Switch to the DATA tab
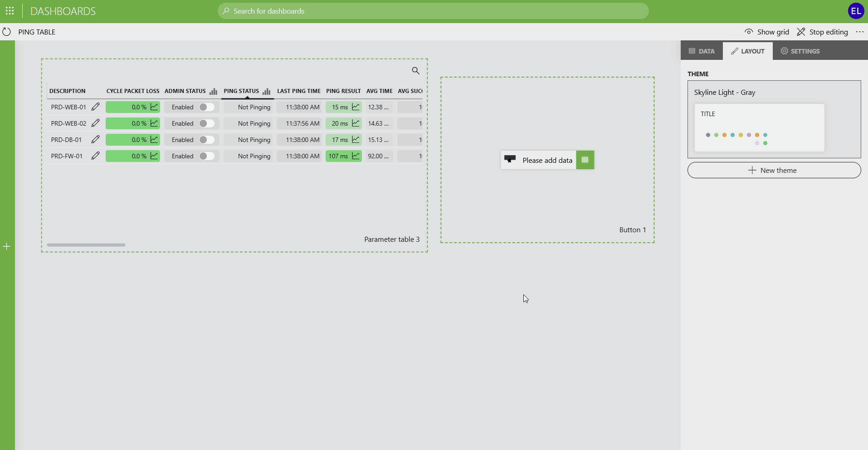868x450 pixels. pyautogui.click(x=701, y=51)
